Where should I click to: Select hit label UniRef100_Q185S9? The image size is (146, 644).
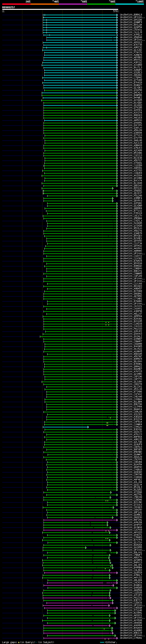131,572
